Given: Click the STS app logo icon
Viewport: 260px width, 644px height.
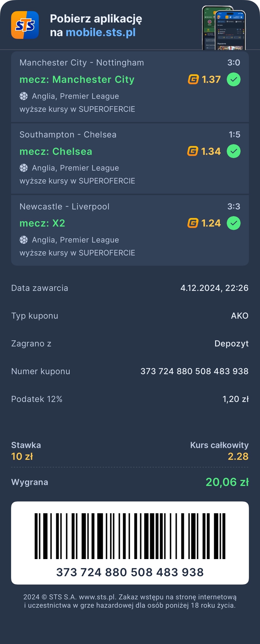Looking at the screenshot, I should [25, 25].
